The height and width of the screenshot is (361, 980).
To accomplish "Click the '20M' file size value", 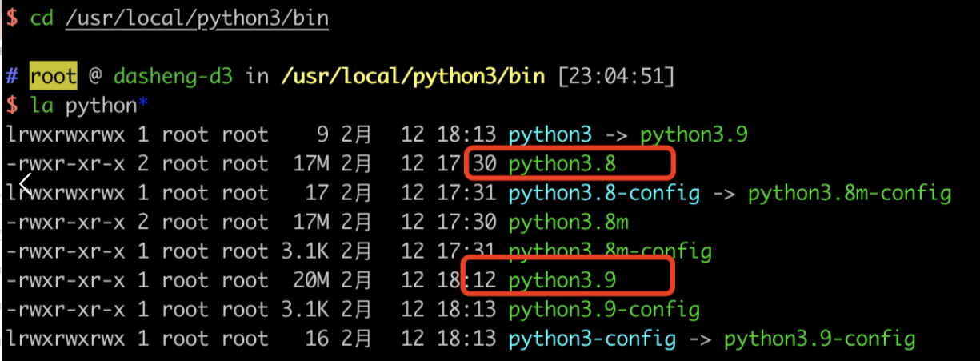I will (x=311, y=280).
